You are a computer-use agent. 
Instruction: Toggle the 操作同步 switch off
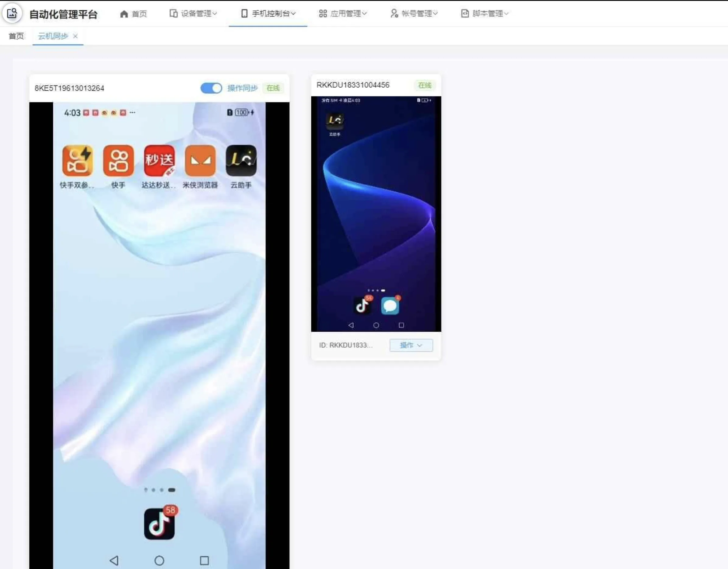click(x=211, y=88)
